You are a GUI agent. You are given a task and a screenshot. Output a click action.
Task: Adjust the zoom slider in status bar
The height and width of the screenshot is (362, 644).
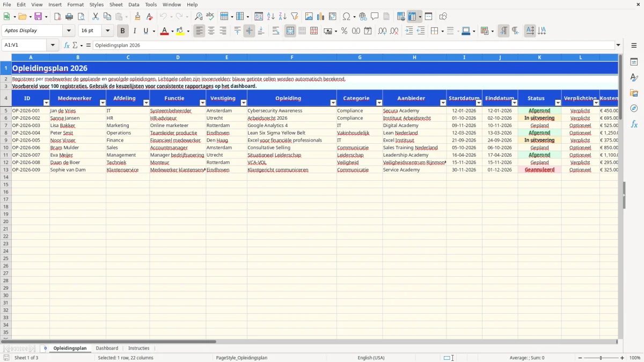click(601, 358)
